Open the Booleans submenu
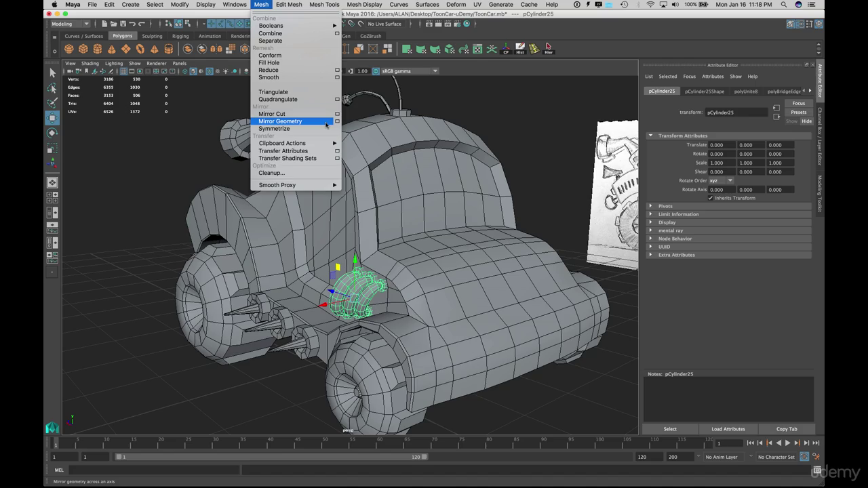The height and width of the screenshot is (488, 868). 296,26
